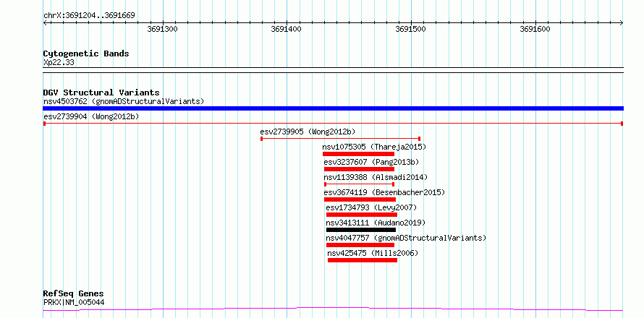
Task: Click the Cytogenetic band Xp22.33 horizontal bar
Action: point(333,70)
